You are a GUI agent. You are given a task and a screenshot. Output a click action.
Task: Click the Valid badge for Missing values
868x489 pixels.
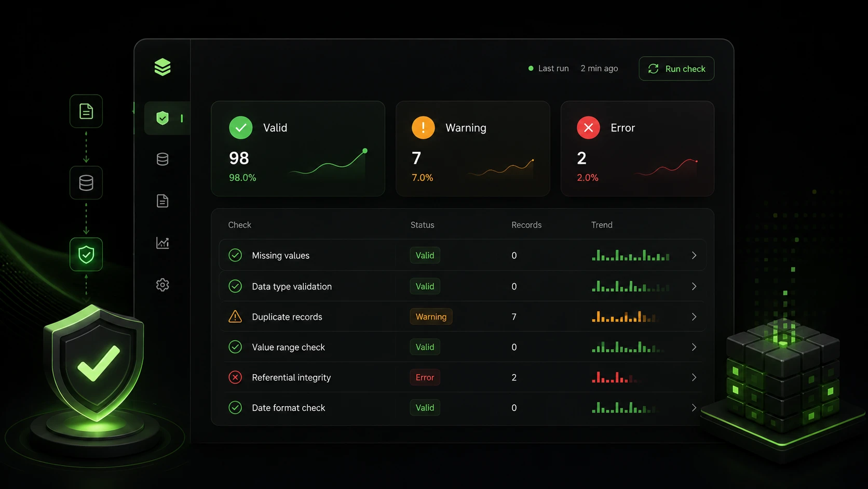coord(425,255)
